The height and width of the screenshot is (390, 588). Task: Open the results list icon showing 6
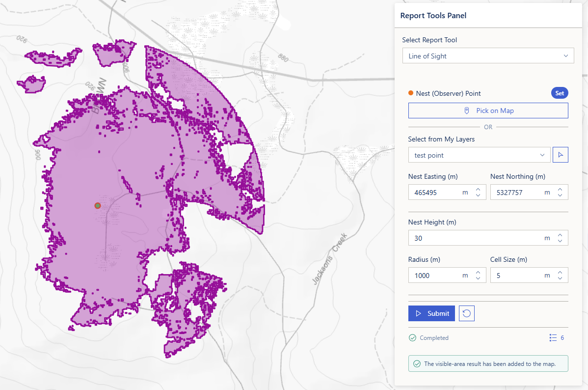[x=557, y=338]
